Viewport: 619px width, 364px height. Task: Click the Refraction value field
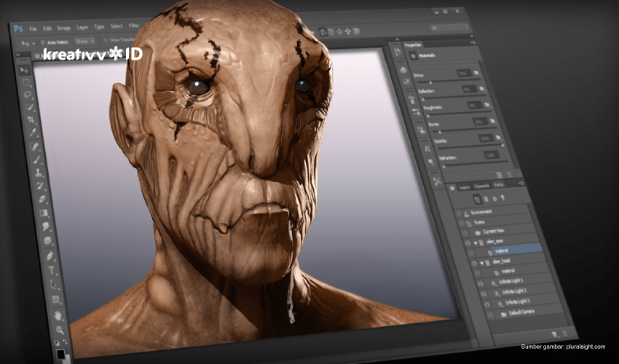pyautogui.click(x=492, y=154)
